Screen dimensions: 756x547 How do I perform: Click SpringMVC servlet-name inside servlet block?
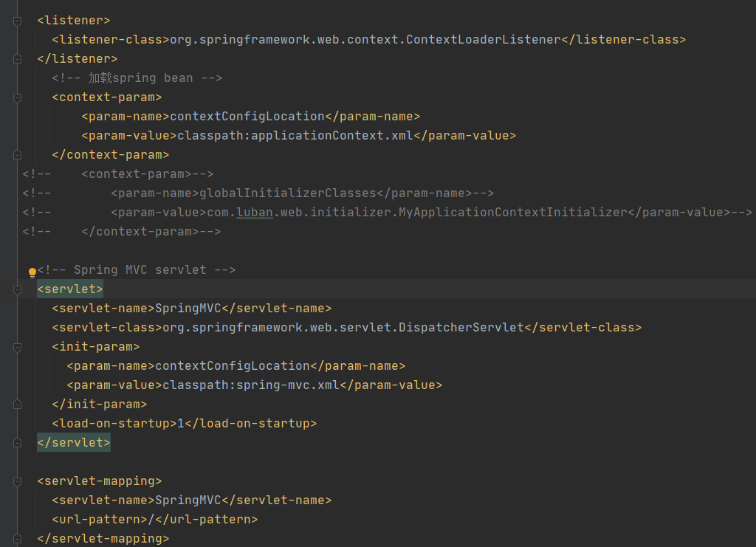(x=188, y=308)
